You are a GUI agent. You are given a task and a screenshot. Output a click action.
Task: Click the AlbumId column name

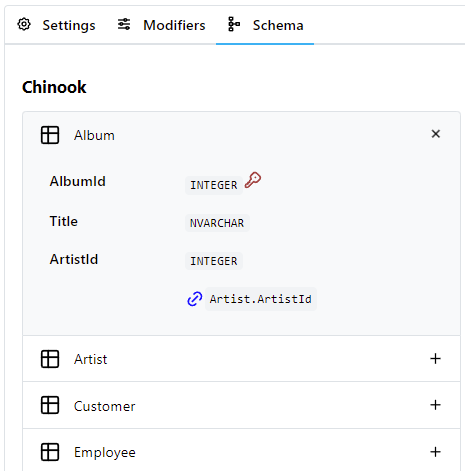[x=77, y=182]
